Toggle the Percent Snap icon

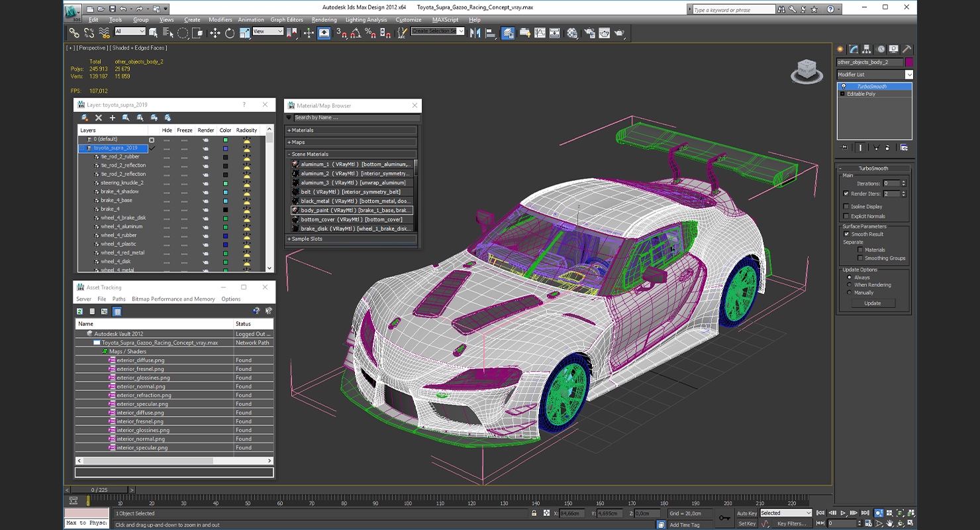[371, 32]
